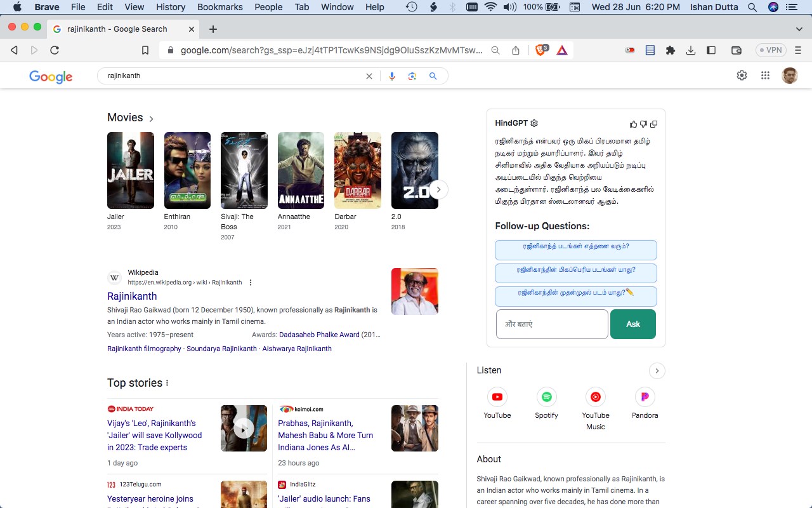Click the blue search magnifier icon
The width and height of the screenshot is (812, 508).
tap(433, 76)
